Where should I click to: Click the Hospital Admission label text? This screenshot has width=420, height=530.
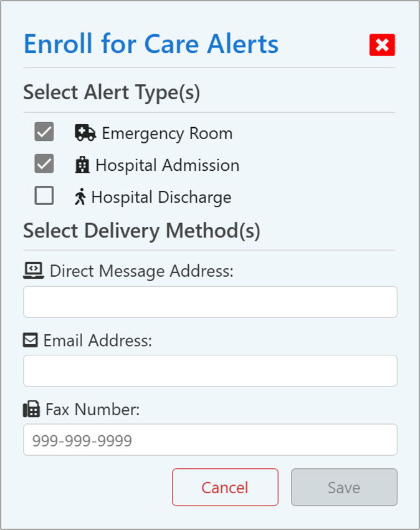[x=167, y=165]
